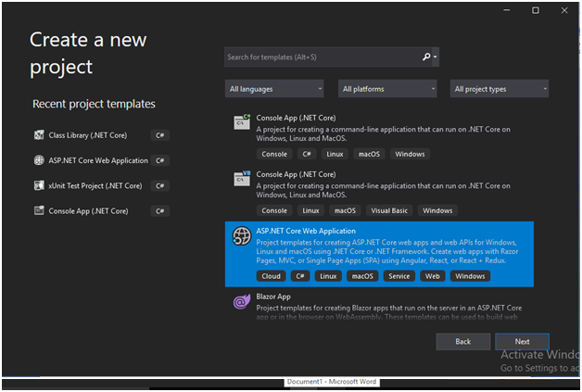
Task: Open the All project types dropdown
Action: pos(500,89)
